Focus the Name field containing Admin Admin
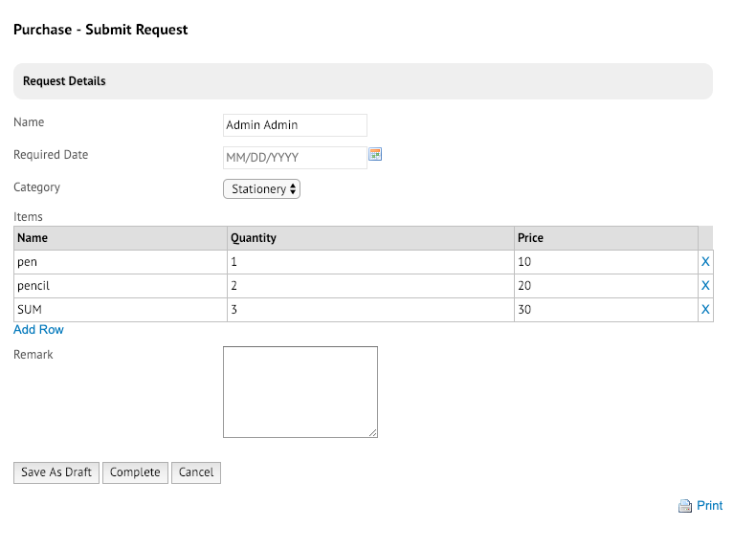This screenshot has width=756, height=548. click(295, 125)
